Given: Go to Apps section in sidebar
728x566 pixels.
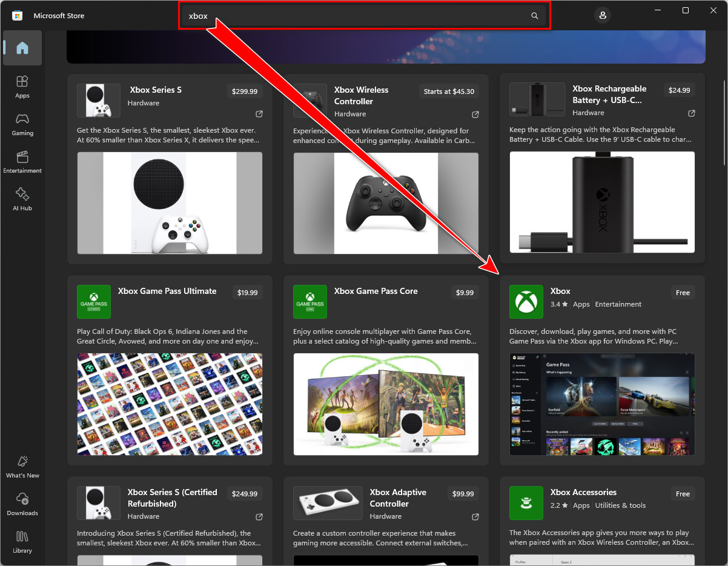Looking at the screenshot, I should pos(22,86).
